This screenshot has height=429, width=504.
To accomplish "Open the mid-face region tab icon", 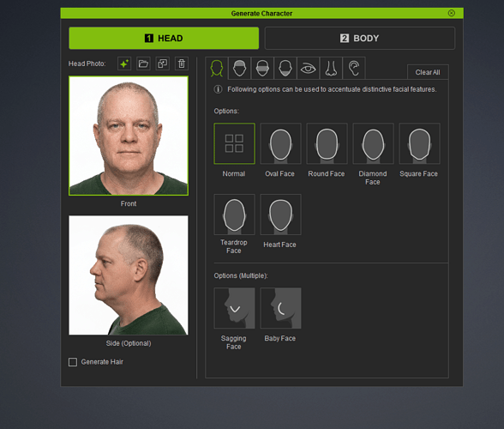I will (x=262, y=69).
